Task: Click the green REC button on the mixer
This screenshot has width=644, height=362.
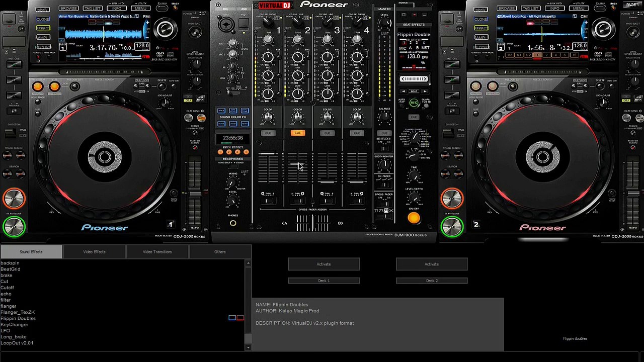Action: tap(414, 103)
